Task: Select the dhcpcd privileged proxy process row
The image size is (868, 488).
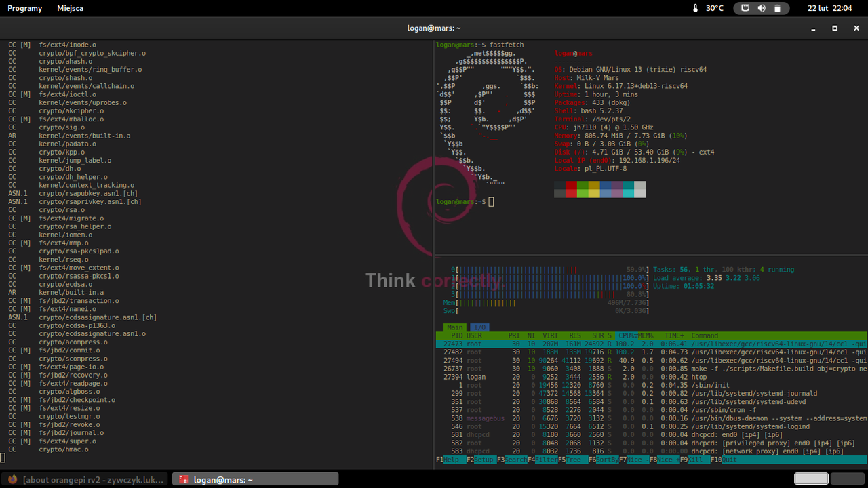Action: click(651, 443)
